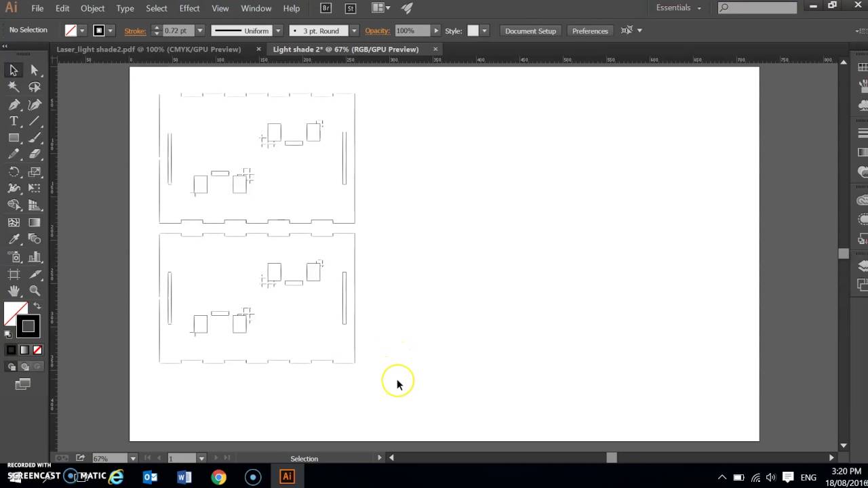Choose the Gradient tool
The height and width of the screenshot is (488, 868).
click(35, 222)
